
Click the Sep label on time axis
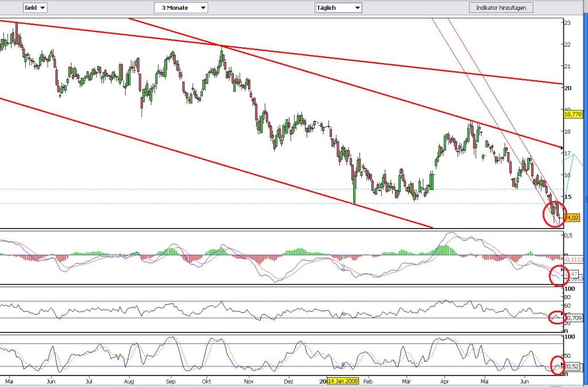(171, 381)
